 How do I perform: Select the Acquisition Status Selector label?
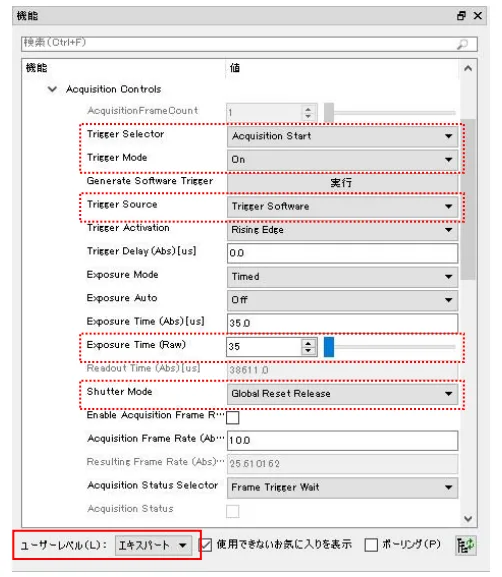pos(152,485)
